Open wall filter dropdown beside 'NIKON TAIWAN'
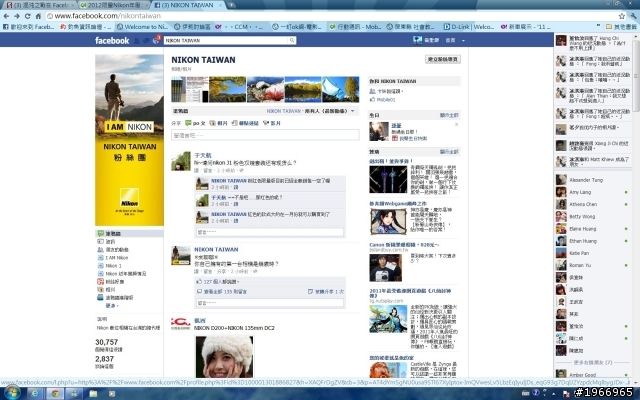640x400 pixels. click(353, 111)
